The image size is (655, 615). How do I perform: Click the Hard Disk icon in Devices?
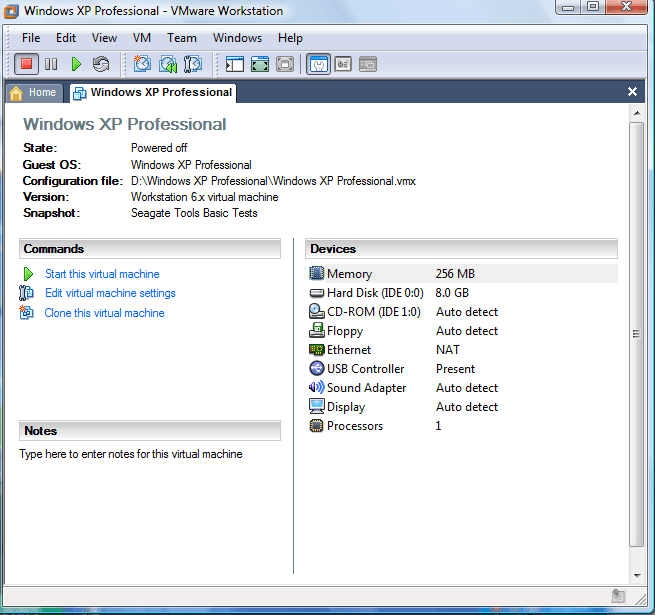coord(317,292)
